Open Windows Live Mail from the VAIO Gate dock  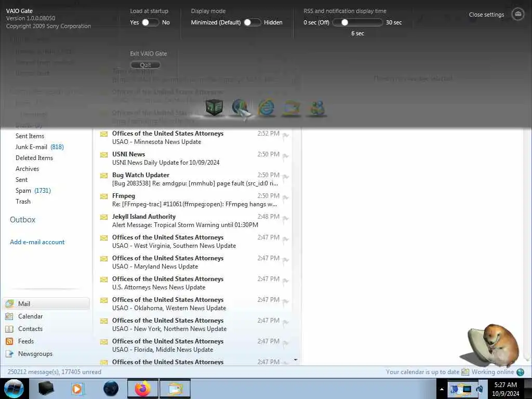(291, 108)
